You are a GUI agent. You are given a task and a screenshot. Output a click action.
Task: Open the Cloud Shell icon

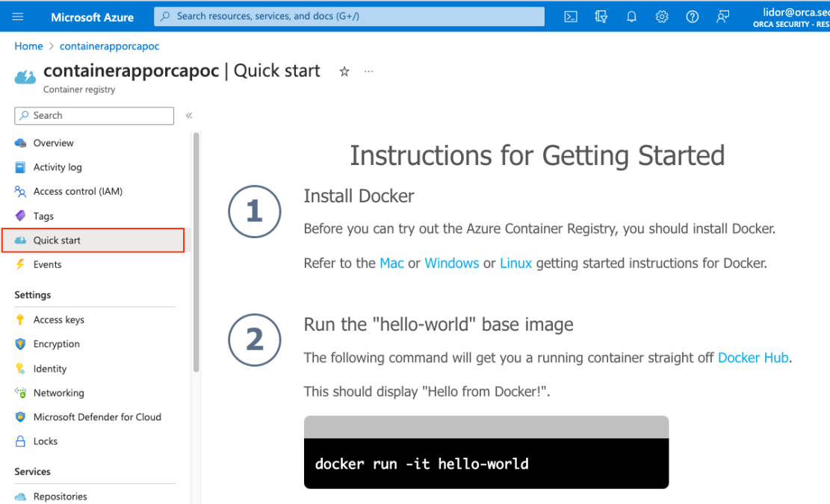[571, 17]
